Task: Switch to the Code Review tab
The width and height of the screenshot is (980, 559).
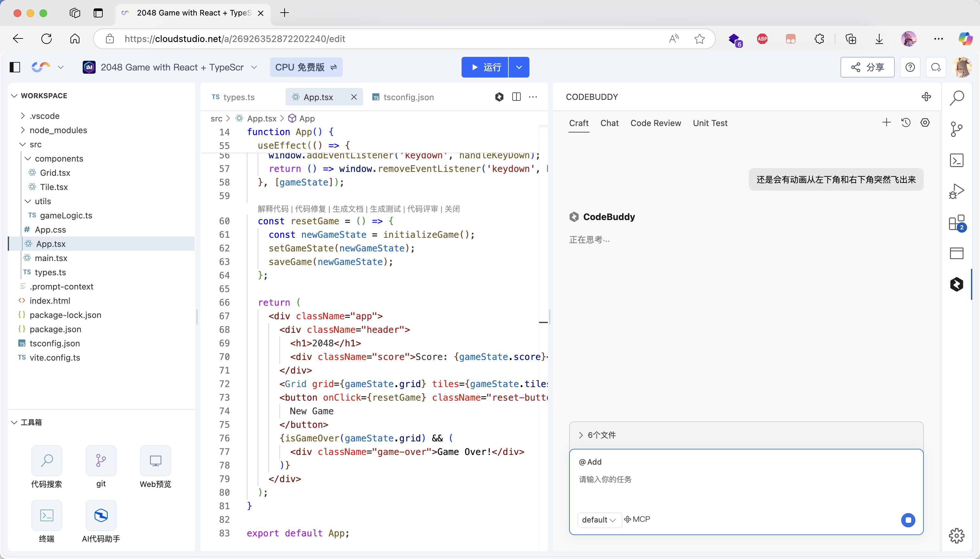Action: [x=655, y=123]
